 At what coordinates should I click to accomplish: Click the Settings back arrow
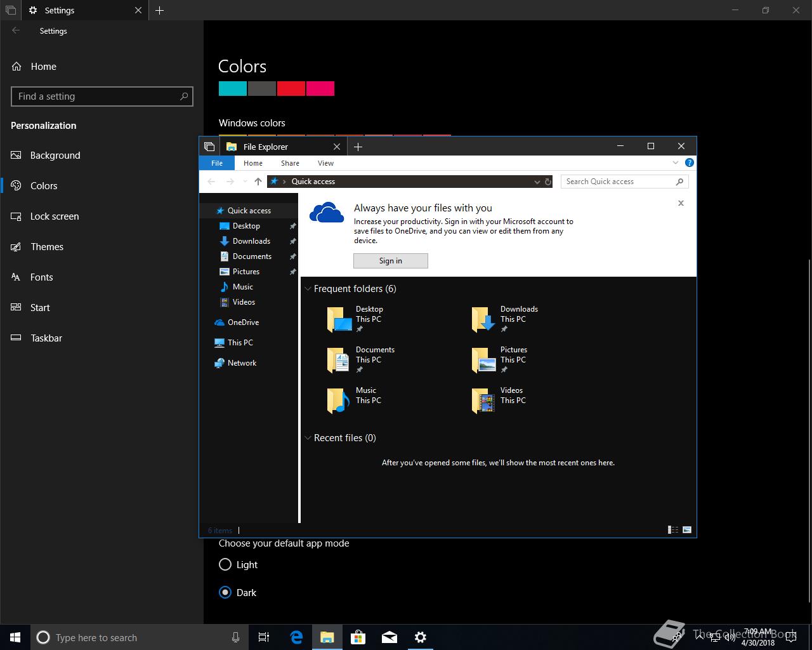[x=16, y=30]
